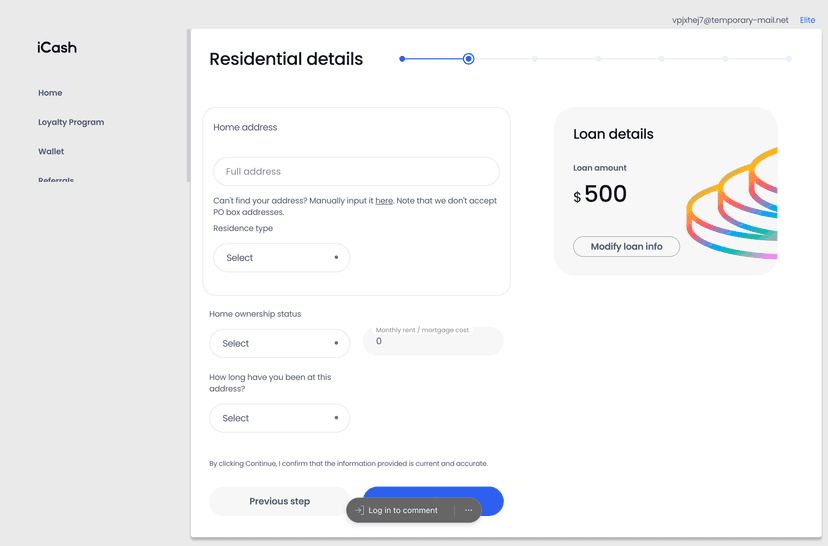Click the active step circle in progress bar
Screen dimensions: 828x546
pyautogui.click(x=468, y=59)
